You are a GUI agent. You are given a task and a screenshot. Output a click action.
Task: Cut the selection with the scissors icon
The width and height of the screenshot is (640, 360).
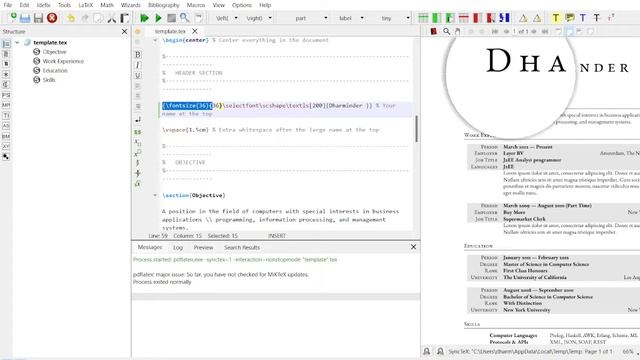tap(111, 18)
